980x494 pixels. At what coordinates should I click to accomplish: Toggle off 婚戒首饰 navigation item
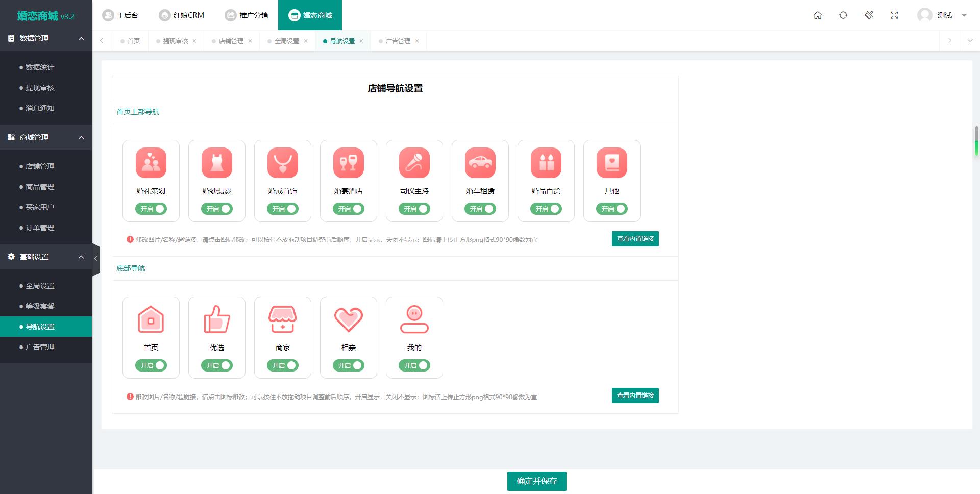click(282, 209)
